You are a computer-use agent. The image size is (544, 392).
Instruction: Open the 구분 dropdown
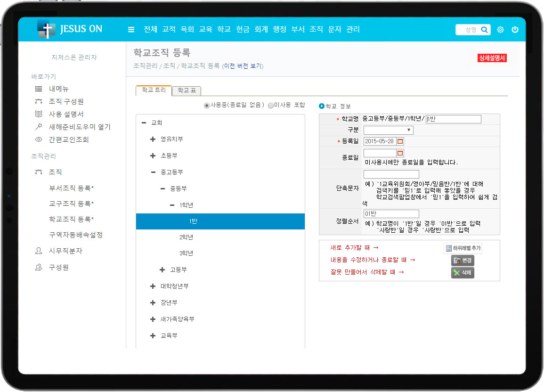[x=388, y=130]
